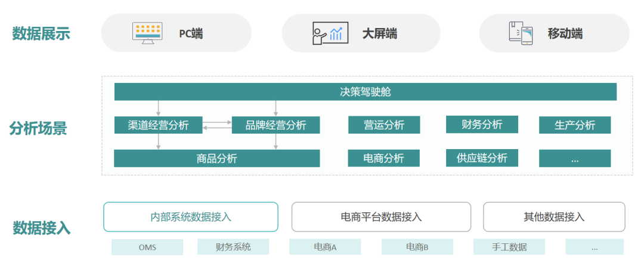
Task: Click the PC monitor icon
Action: click(147, 33)
